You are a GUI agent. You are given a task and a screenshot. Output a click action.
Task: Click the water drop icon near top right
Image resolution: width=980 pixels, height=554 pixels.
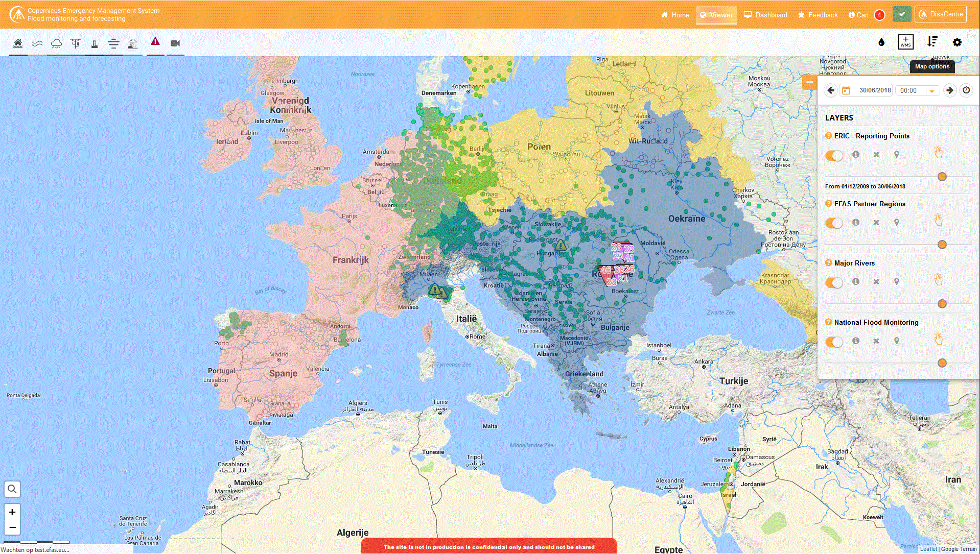(881, 42)
